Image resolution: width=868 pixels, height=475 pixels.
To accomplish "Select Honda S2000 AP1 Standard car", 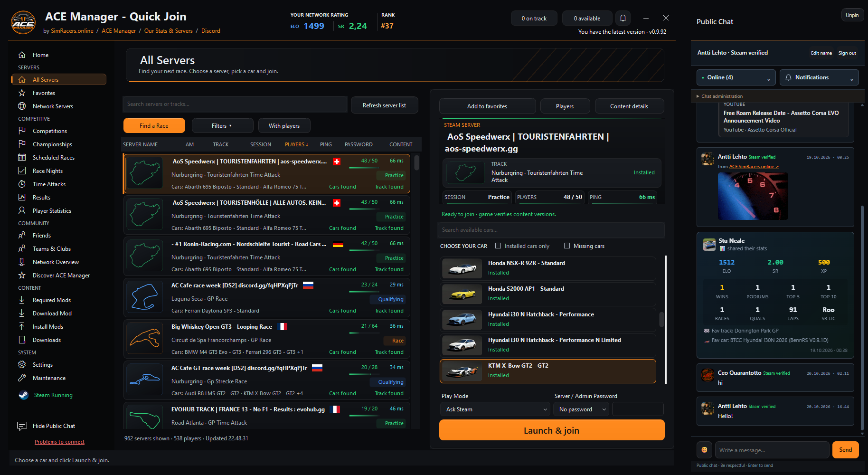I will coord(548,294).
